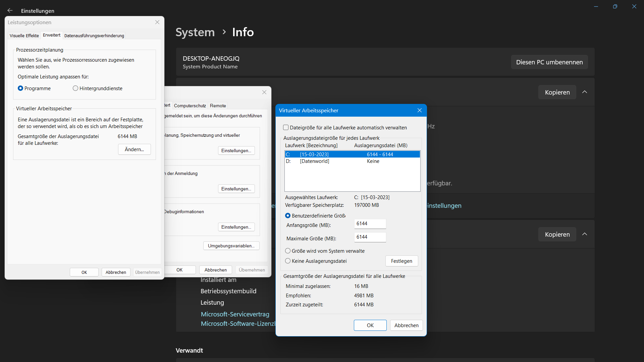Switch to the Remote tab

pyautogui.click(x=218, y=106)
